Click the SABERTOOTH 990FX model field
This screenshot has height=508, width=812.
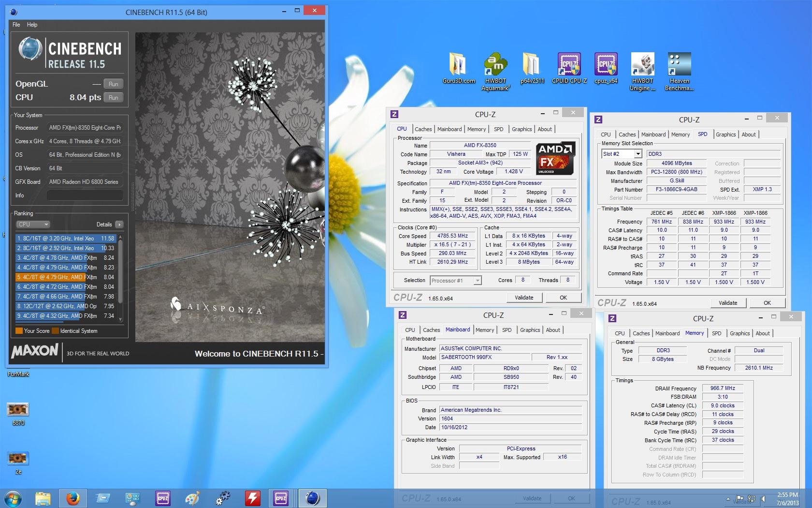tap(485, 357)
